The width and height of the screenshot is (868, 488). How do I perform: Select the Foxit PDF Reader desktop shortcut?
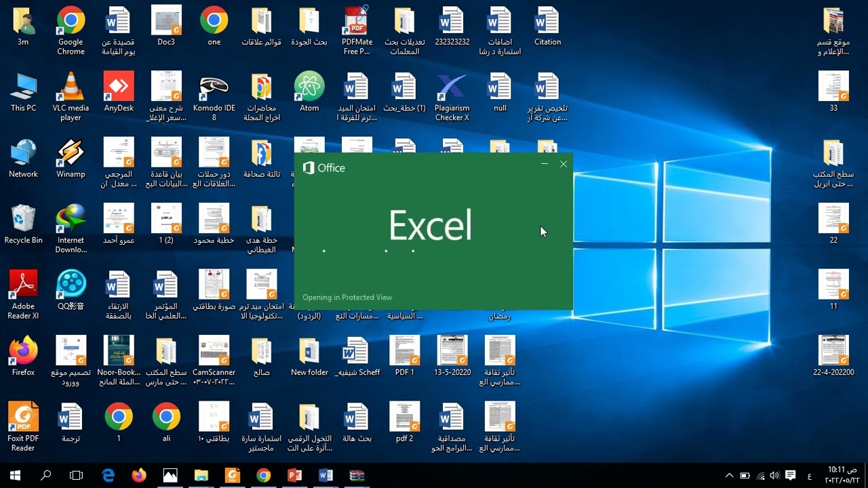point(23,427)
